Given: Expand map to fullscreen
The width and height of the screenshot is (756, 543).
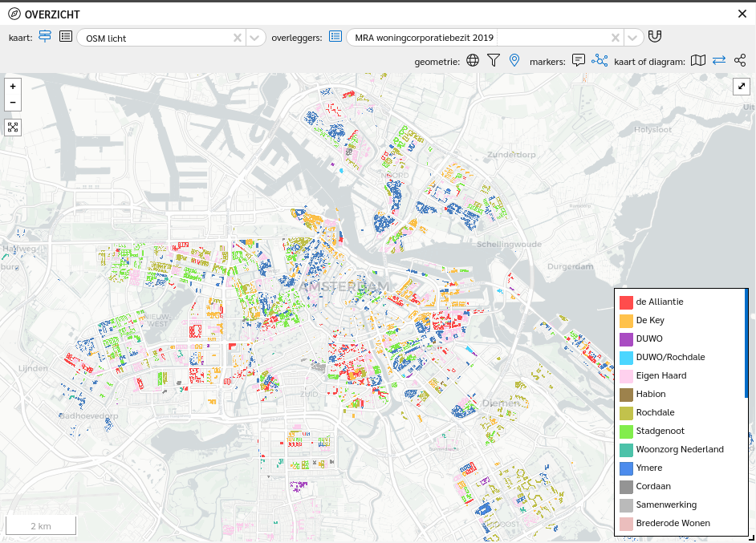Looking at the screenshot, I should click(x=742, y=87).
